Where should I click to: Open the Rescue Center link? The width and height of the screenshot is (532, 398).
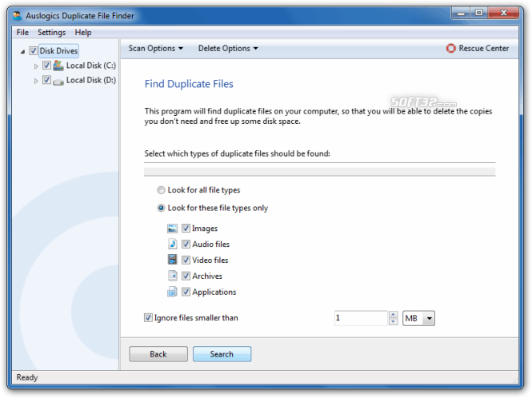(x=478, y=49)
